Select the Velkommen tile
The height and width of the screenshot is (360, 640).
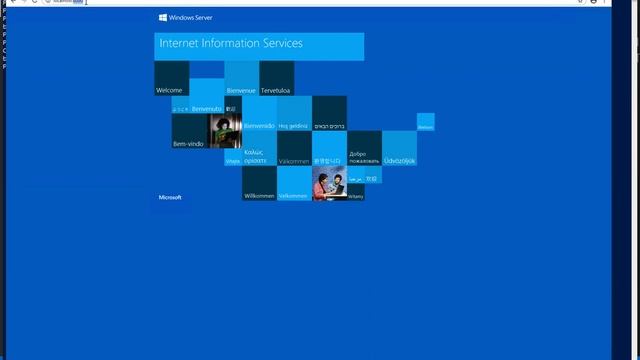click(x=294, y=183)
